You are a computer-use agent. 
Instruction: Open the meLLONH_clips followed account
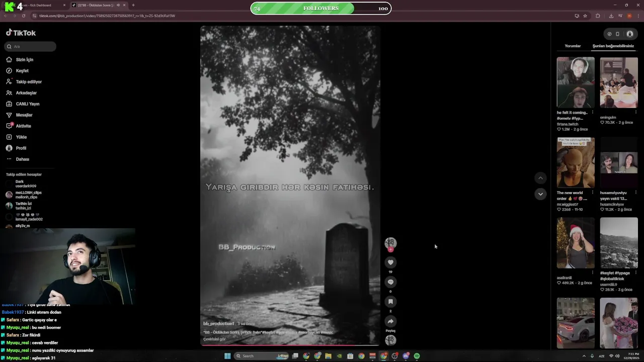pos(24,195)
